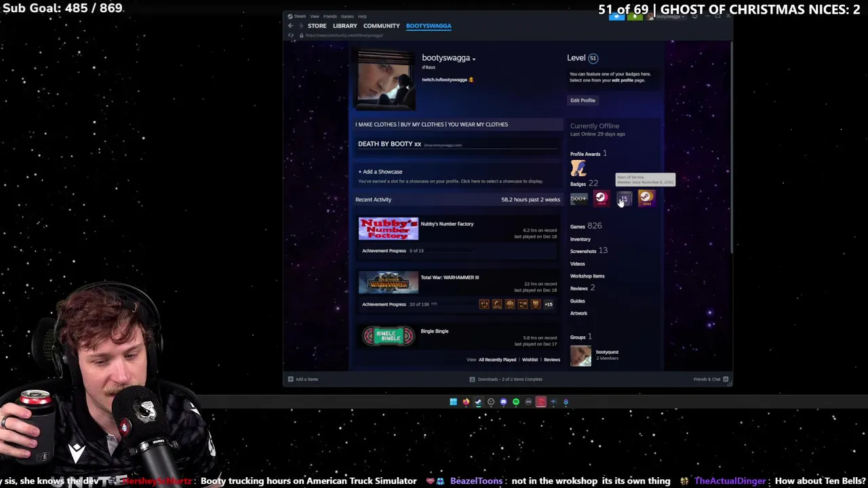Viewport: 868px width, 488px height.
Task: Open the Nubby's Number Factory game title
Action: pos(447,224)
